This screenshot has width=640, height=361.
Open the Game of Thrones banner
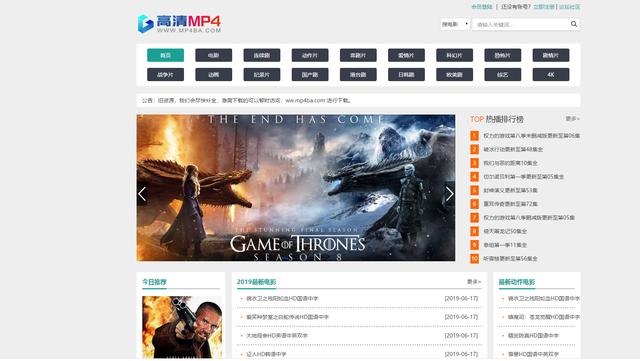(296, 188)
